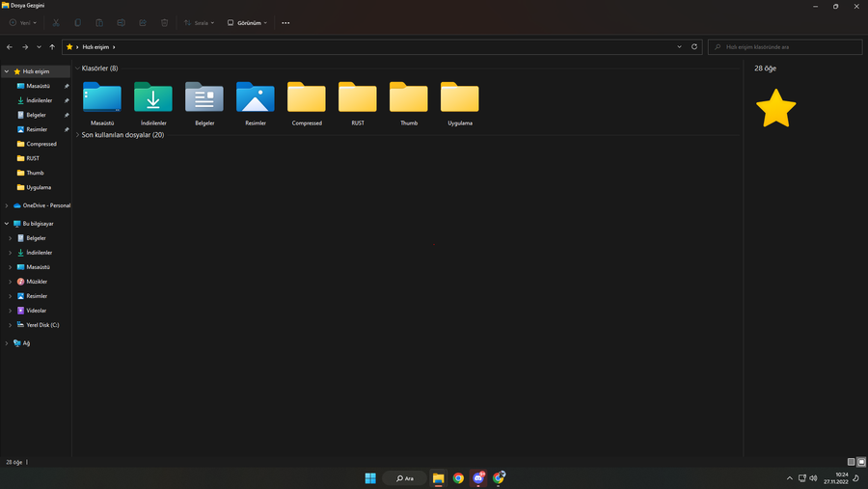Viewport: 868px width, 489px height.
Task: Switch to details view icon in status bar
Action: tap(852, 461)
